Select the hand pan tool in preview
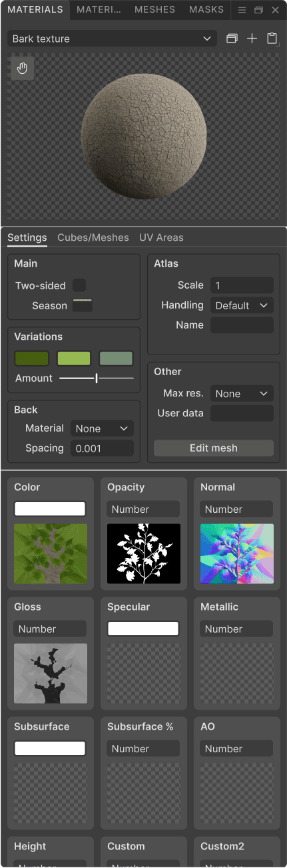The height and width of the screenshot is (868, 287). tap(22, 69)
